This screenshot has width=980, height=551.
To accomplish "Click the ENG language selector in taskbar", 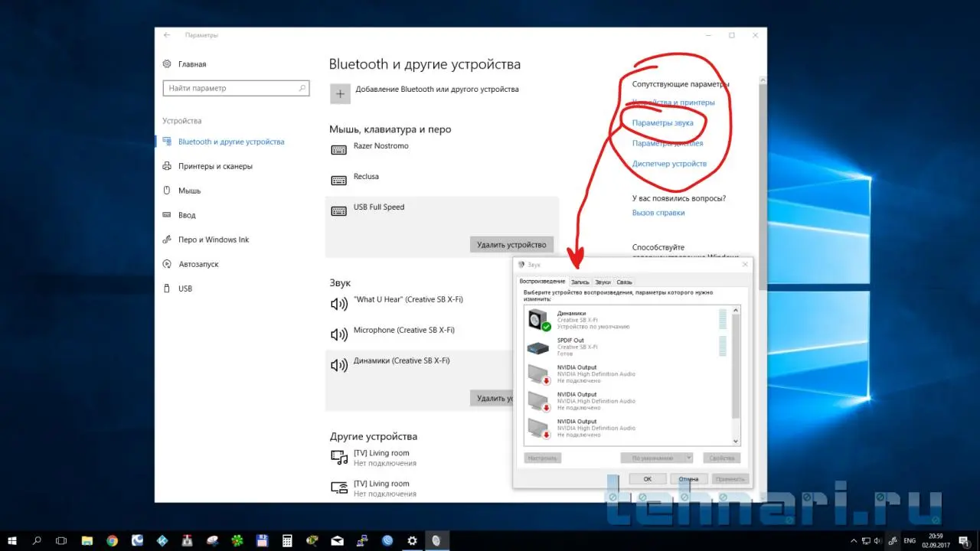I will coord(910,541).
